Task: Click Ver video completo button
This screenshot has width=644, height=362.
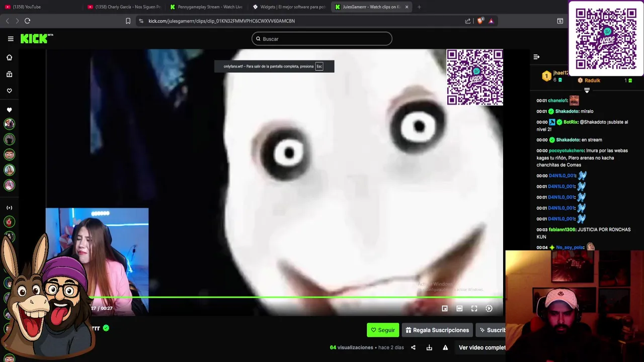Action: click(481, 347)
